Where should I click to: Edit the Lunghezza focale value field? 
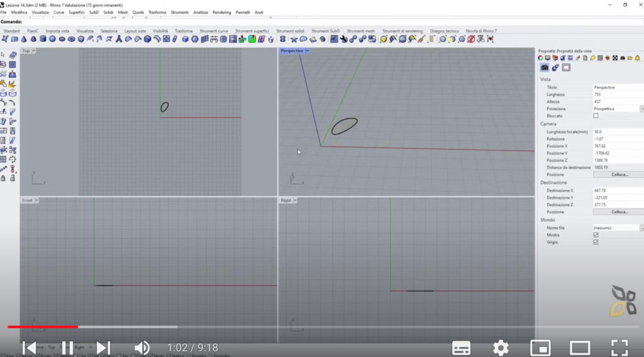pos(619,132)
